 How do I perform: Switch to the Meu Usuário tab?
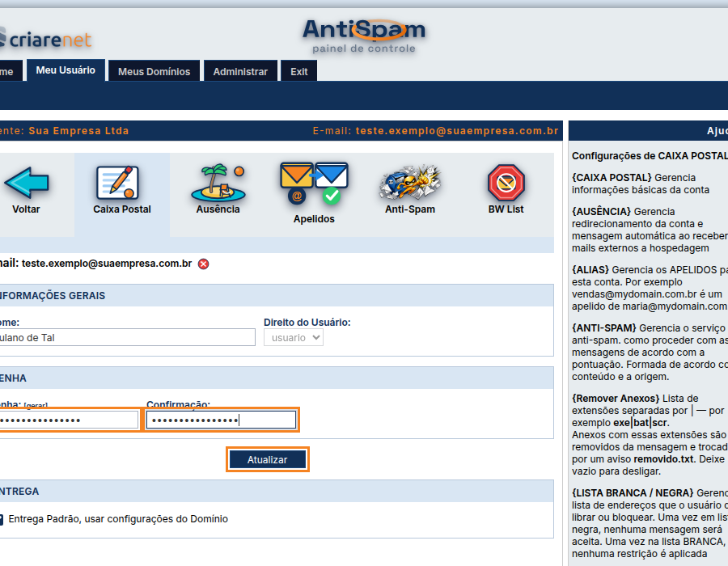[66, 70]
